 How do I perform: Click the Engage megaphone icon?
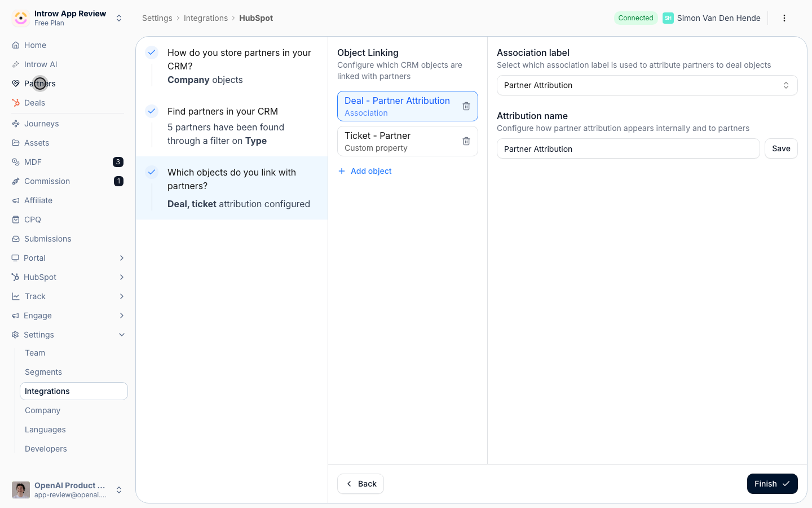click(15, 316)
